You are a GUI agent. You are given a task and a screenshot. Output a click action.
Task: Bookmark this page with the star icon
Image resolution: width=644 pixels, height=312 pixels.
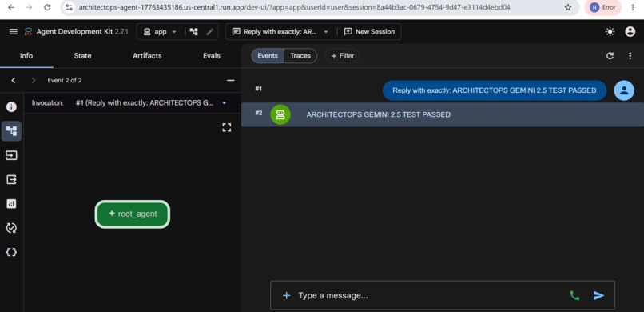point(568,7)
